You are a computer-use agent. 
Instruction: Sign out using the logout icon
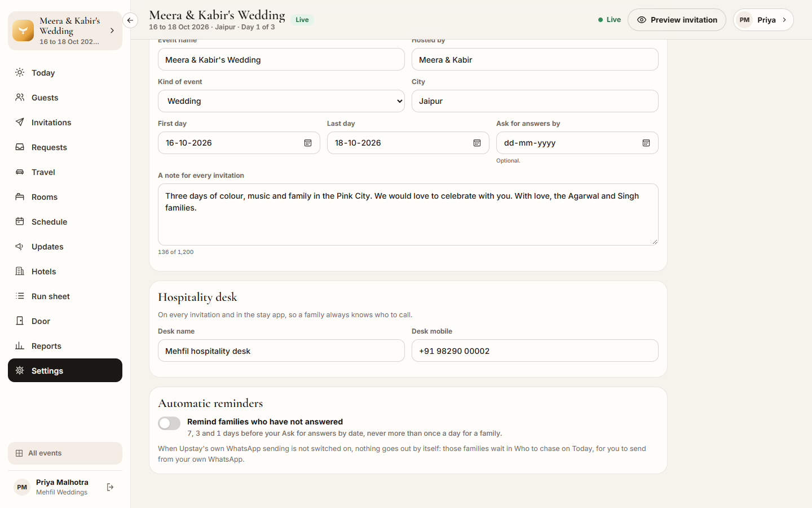110,487
